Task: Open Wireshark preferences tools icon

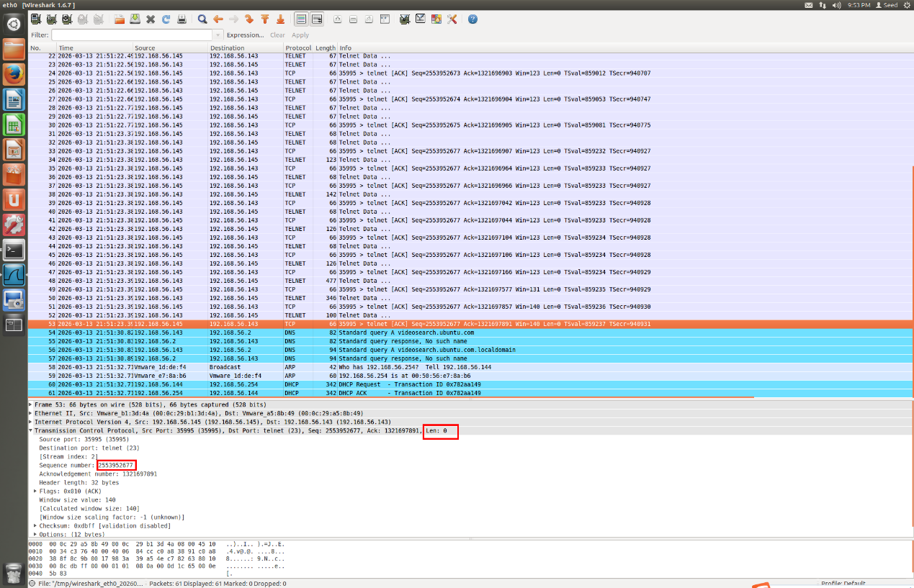Action: point(452,19)
